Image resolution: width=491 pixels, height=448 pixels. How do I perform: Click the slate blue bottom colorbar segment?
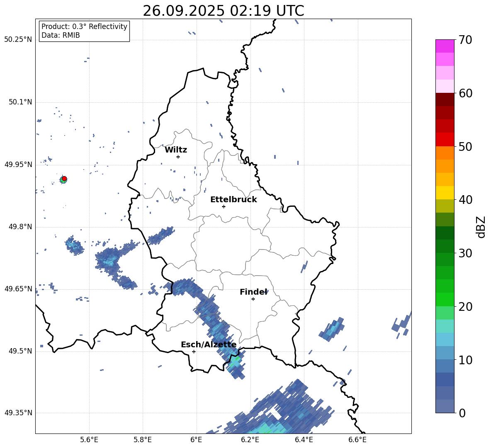point(445,406)
